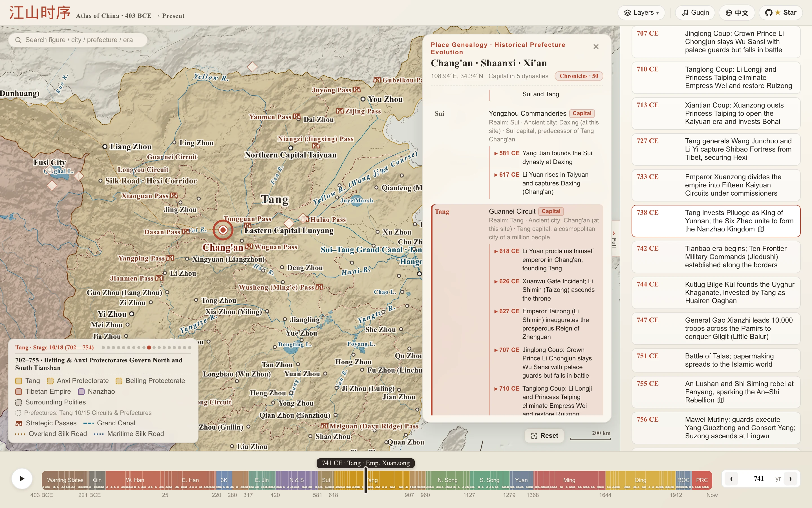Step to the next year with right arrow

tap(791, 479)
